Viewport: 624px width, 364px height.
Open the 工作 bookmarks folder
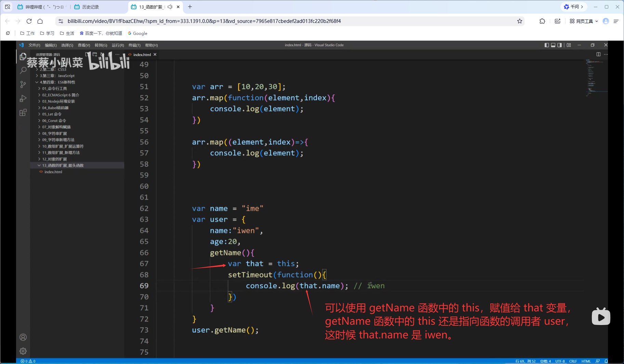coord(27,33)
